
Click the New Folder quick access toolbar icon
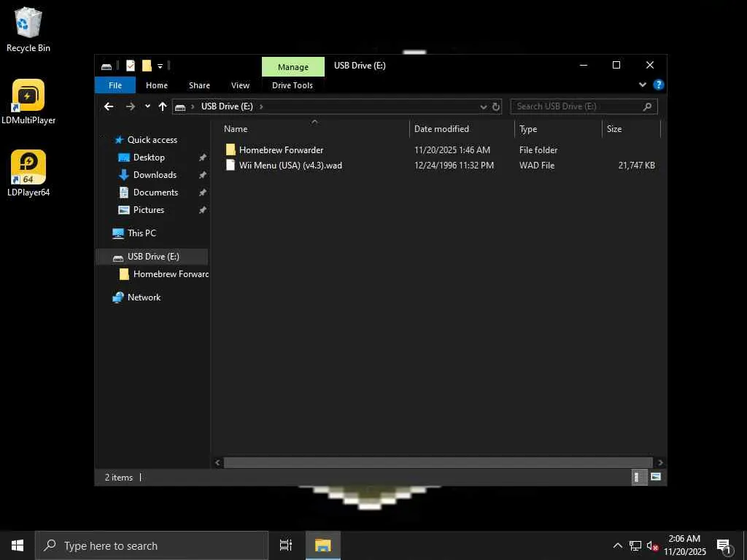tap(147, 66)
